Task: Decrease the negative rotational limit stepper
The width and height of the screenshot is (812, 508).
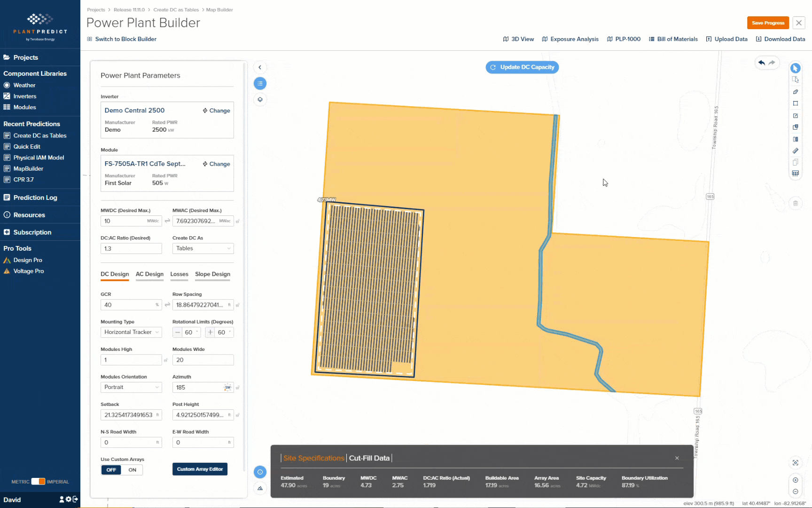Action: tap(177, 332)
